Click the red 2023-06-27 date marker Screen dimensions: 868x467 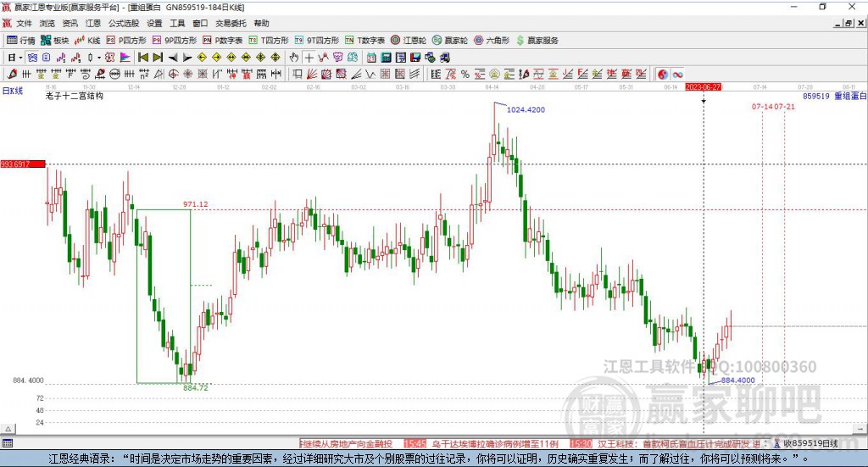coord(703,87)
